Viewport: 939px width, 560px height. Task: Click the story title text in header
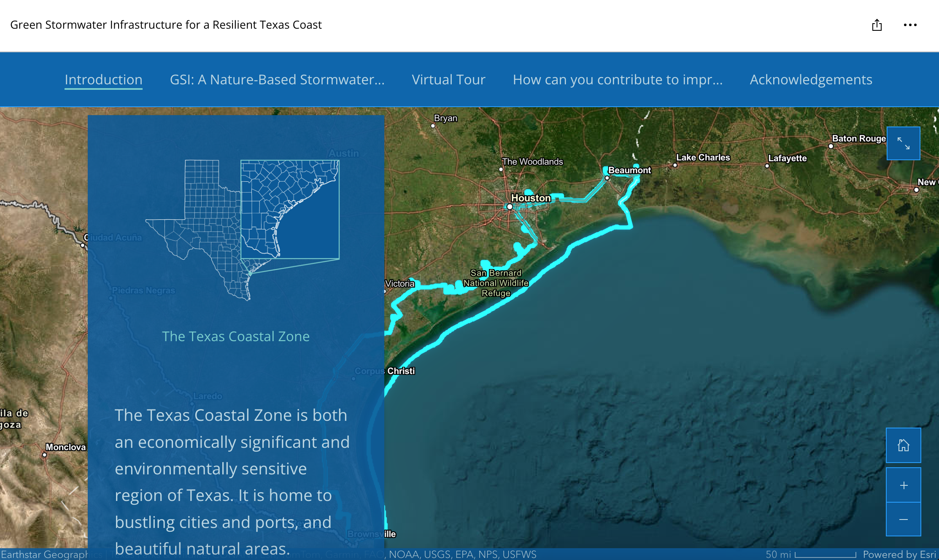166,25
